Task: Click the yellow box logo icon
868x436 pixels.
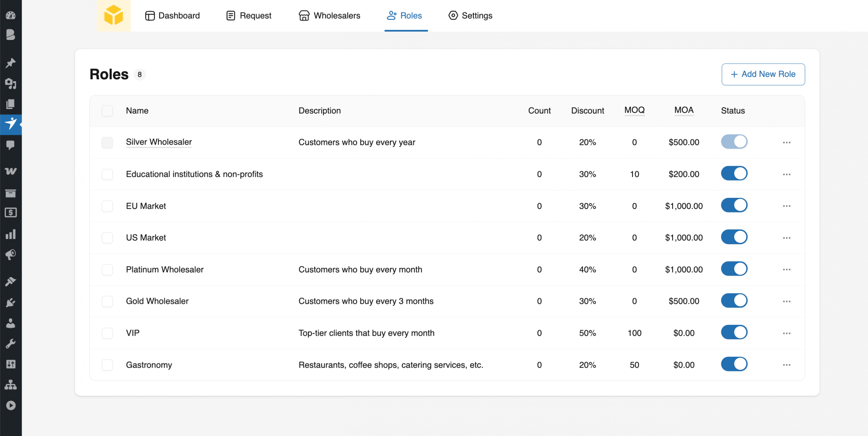Action: click(x=113, y=16)
